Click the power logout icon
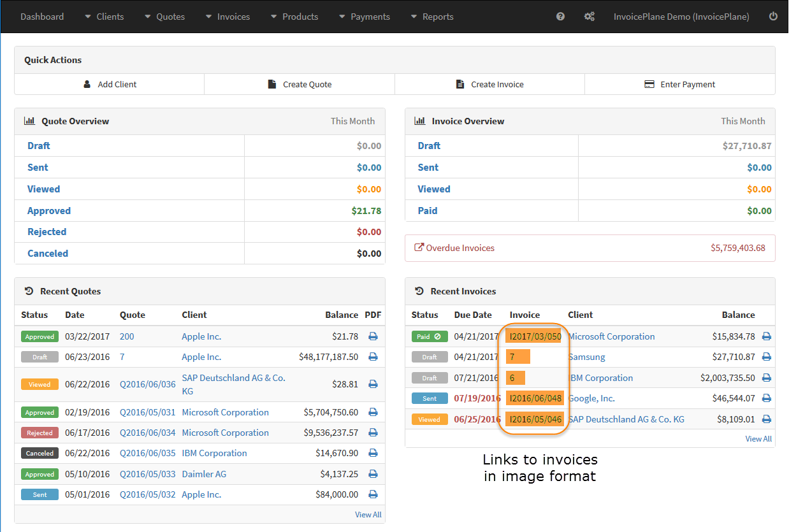Viewport: 789px width, 532px height. (x=773, y=17)
